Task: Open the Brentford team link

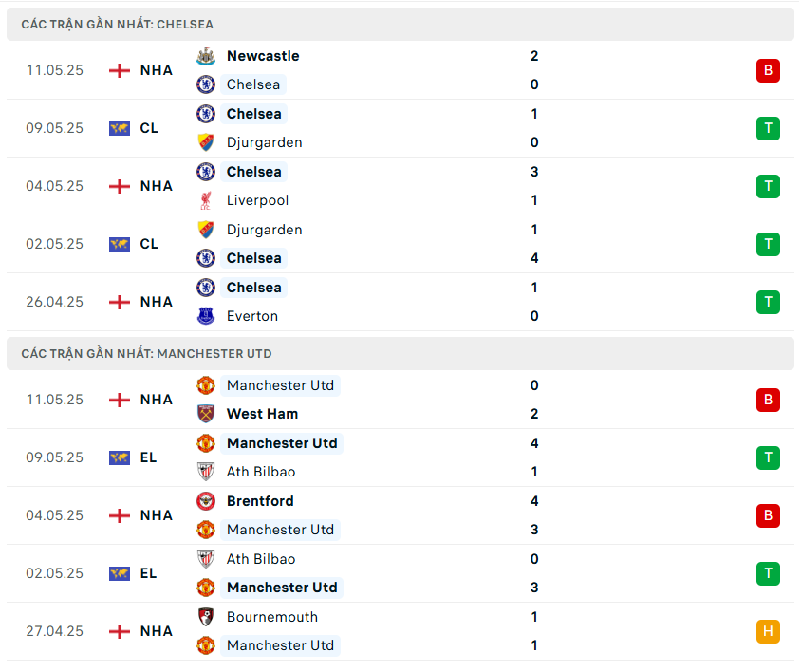Action: coord(260,501)
